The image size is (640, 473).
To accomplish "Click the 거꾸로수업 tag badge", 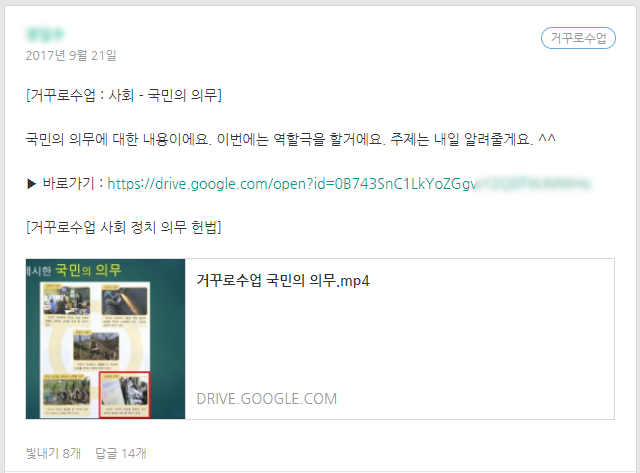I will 578,38.
